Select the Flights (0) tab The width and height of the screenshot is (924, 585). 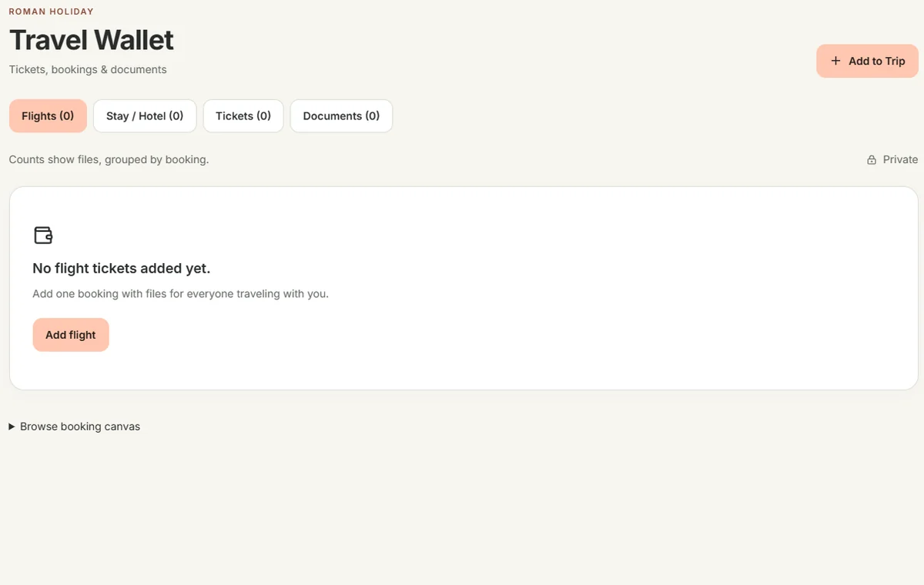point(48,116)
